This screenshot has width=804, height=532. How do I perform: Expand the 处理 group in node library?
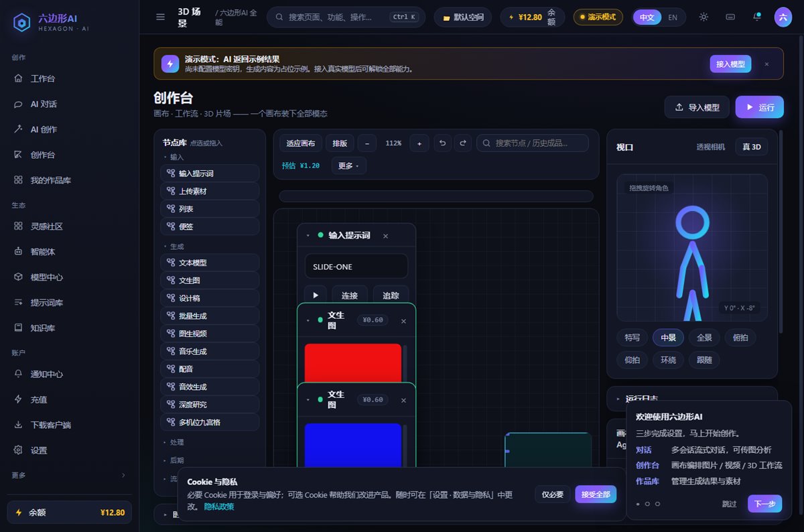click(x=174, y=442)
